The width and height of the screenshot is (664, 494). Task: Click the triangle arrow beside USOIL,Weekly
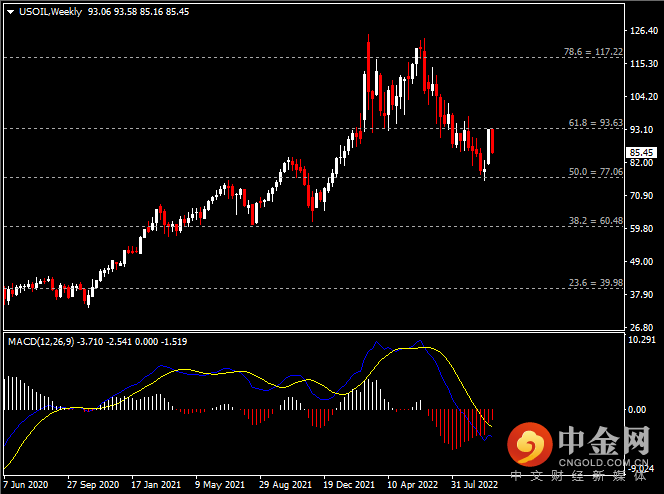tap(10, 10)
